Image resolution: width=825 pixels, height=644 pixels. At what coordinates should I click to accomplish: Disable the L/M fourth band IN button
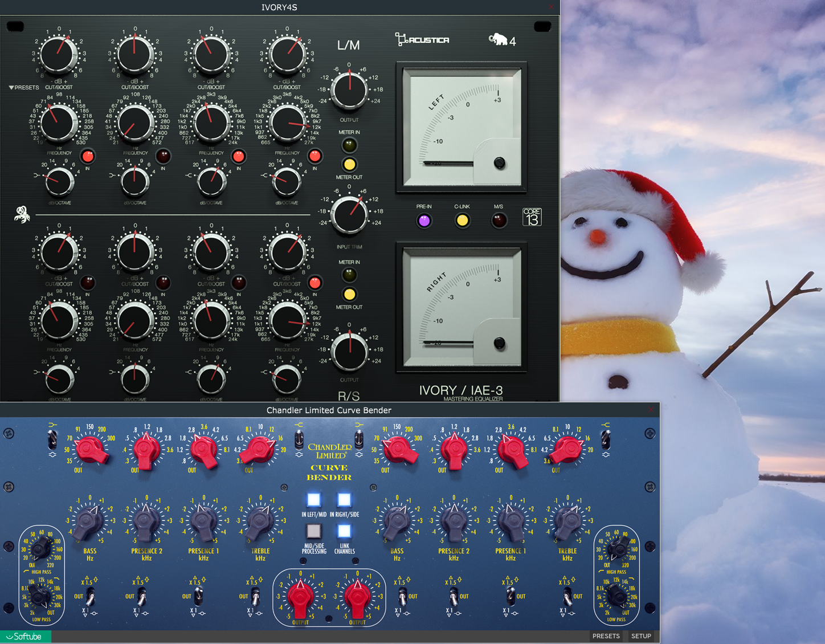(315, 156)
